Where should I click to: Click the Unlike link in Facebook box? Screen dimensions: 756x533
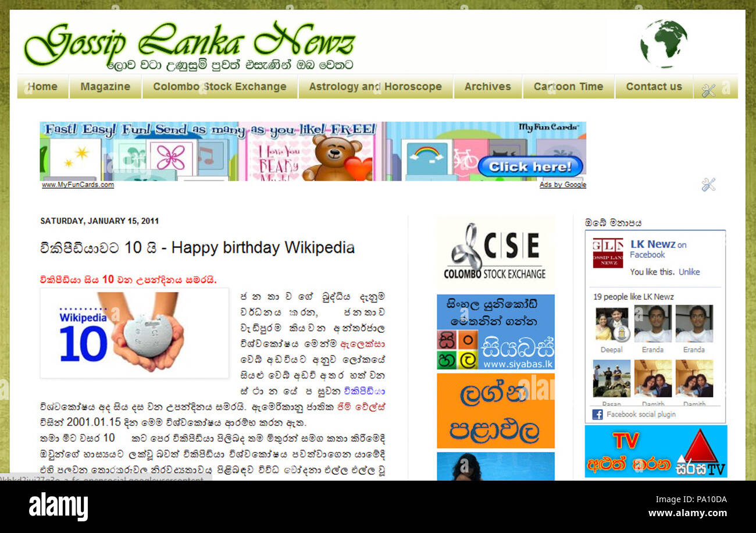point(689,272)
